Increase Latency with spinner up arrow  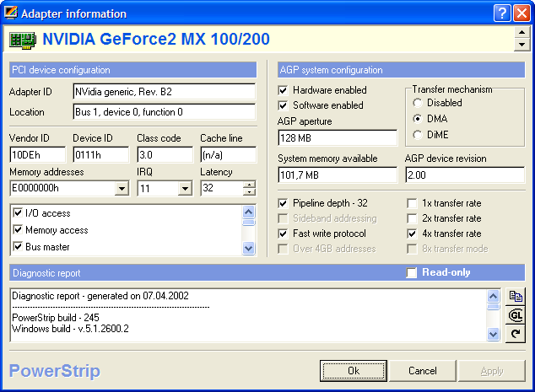coord(249,185)
